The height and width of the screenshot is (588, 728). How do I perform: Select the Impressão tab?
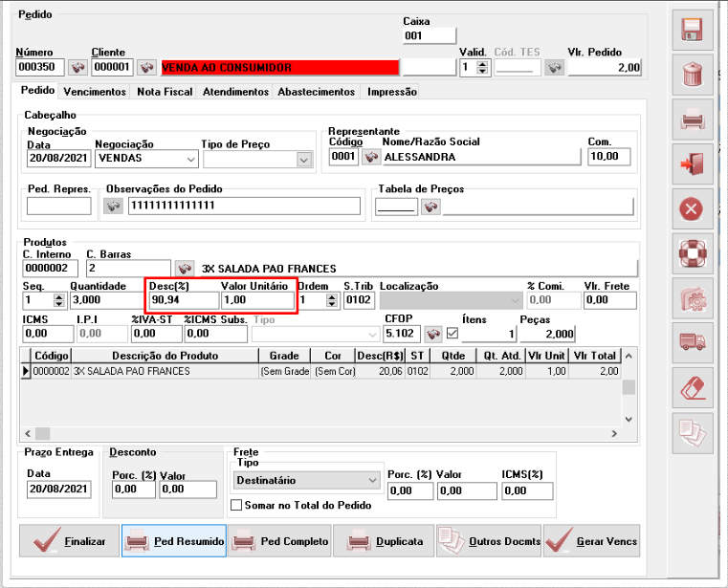coord(392,92)
